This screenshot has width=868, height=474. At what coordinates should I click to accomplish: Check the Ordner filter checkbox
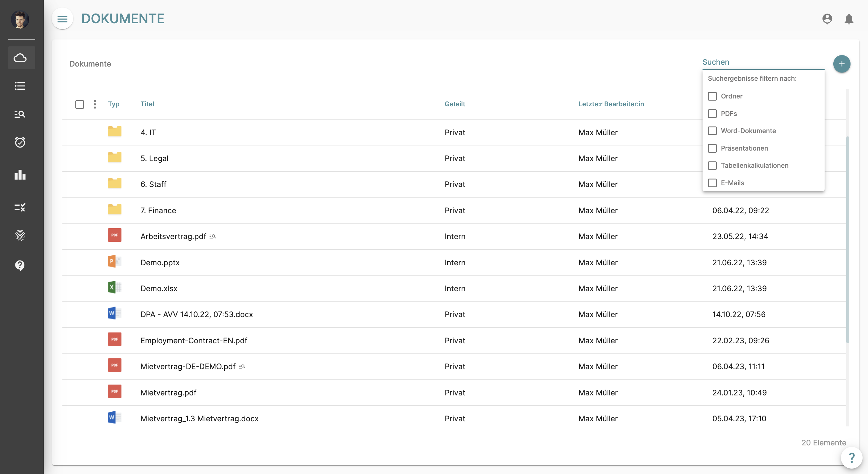pyautogui.click(x=712, y=96)
